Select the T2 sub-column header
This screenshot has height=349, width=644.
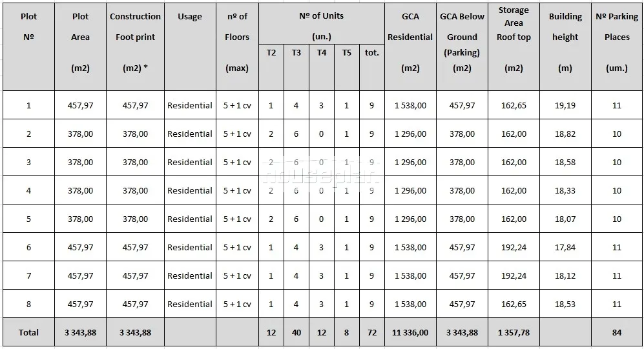click(271, 53)
